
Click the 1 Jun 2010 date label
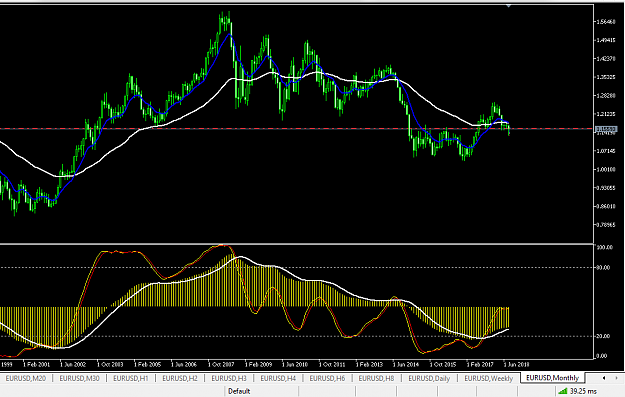click(x=295, y=364)
